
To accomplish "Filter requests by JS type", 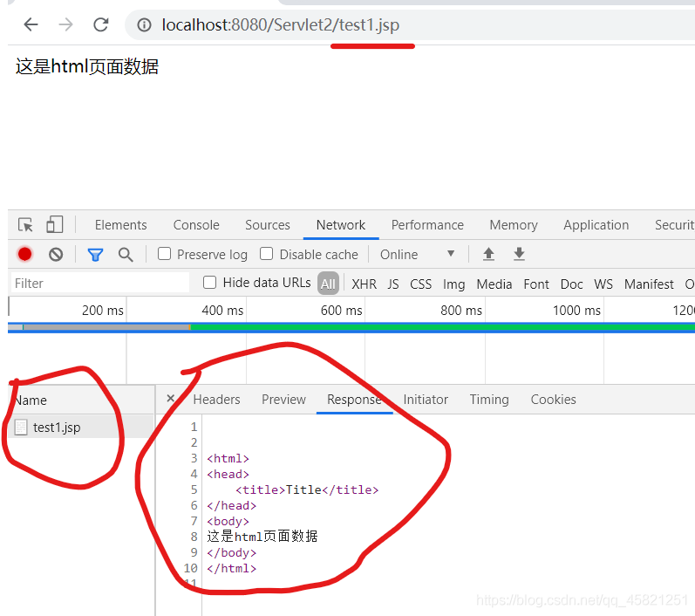I will [x=393, y=284].
